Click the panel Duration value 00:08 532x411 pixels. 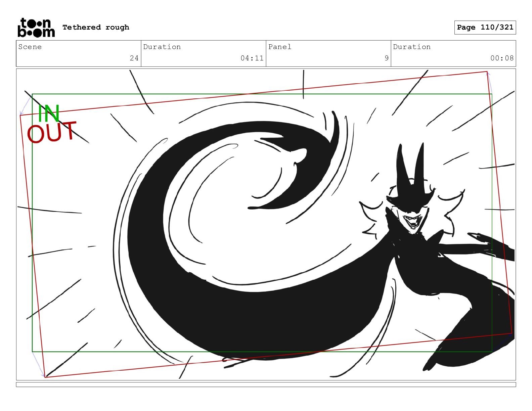pyautogui.click(x=502, y=58)
